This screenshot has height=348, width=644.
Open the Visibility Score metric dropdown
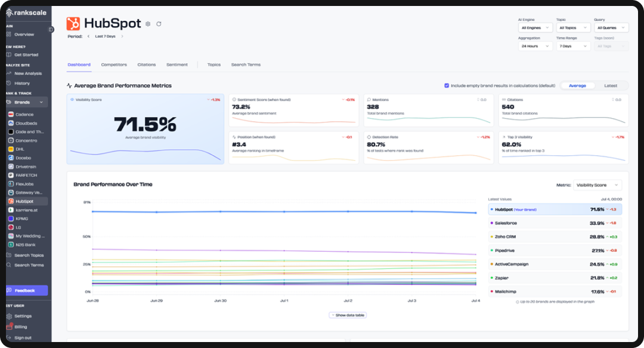click(x=597, y=184)
